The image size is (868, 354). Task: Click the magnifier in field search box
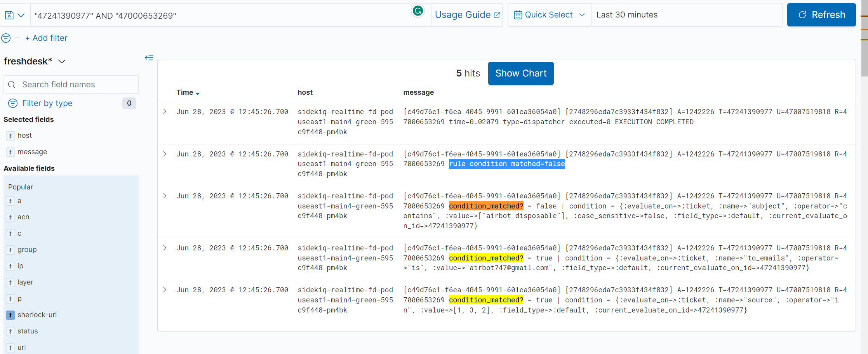click(x=12, y=85)
